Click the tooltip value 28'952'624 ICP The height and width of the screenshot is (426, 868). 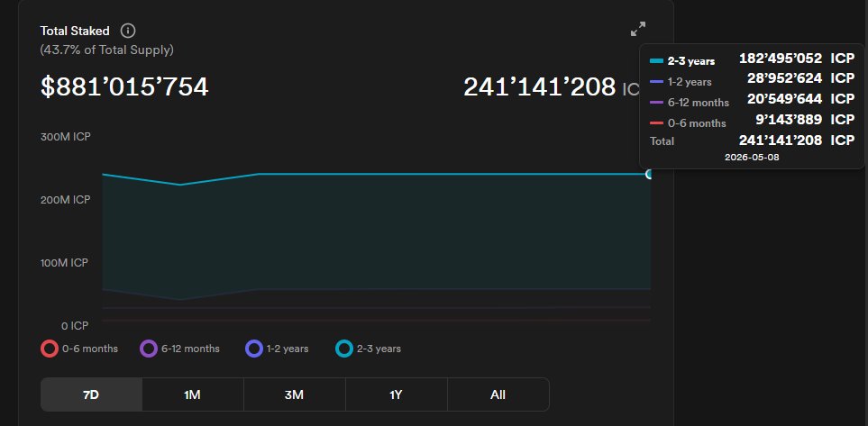(x=801, y=78)
